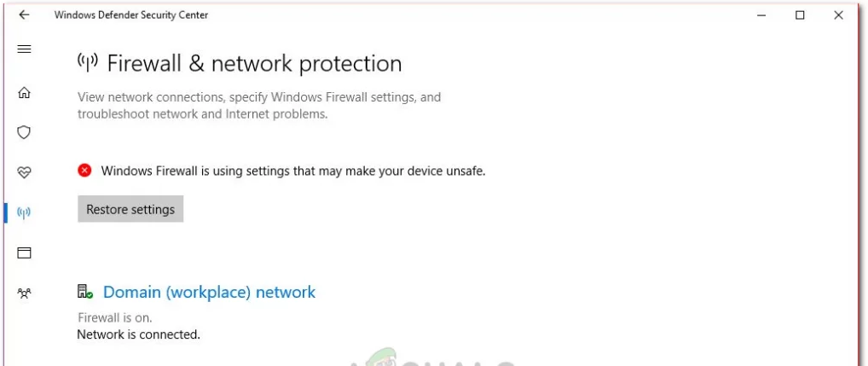868x366 pixels.
Task: Go back using the back arrow
Action: click(x=24, y=15)
